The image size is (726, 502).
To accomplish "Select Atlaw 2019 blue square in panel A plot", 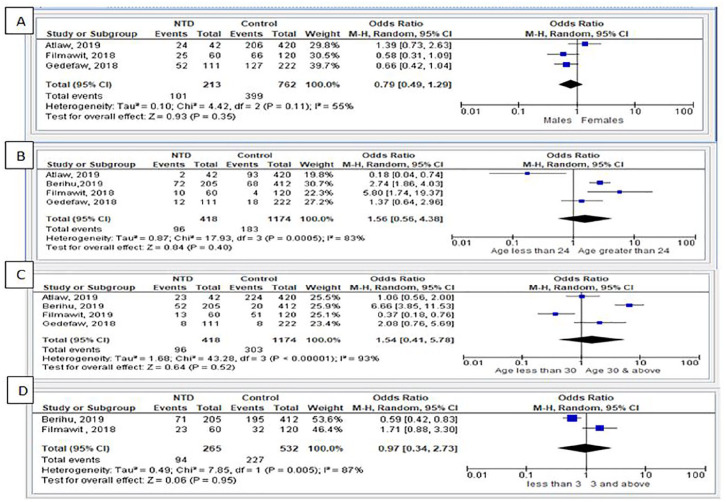I will (x=585, y=44).
